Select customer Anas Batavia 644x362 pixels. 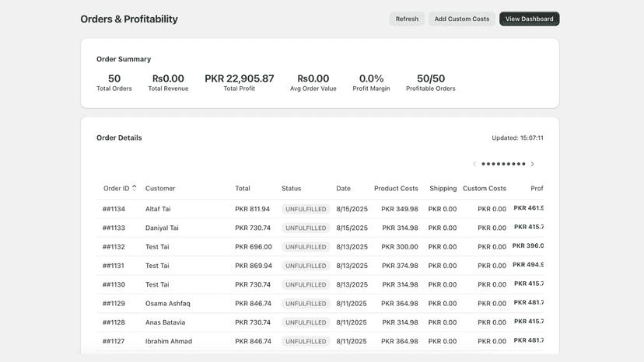point(165,322)
